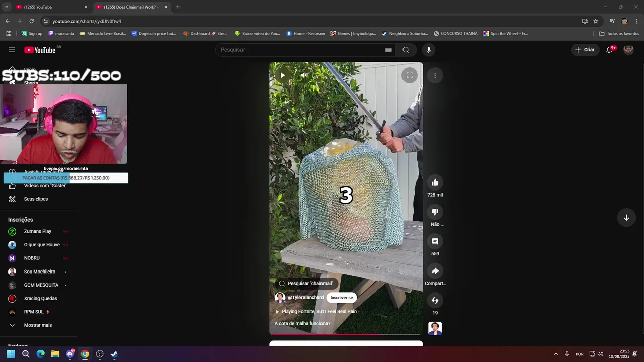Open Steam from the taskbar
The height and width of the screenshot is (362, 644).
(x=114, y=354)
